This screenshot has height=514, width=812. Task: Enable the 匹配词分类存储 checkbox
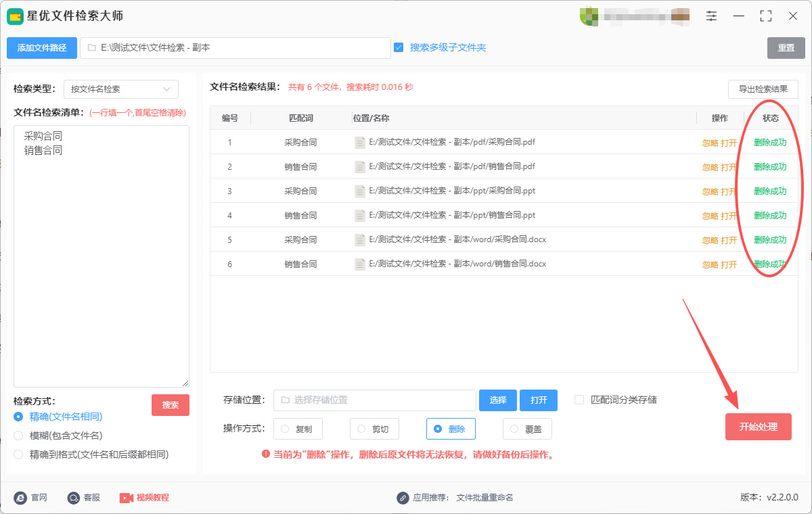click(x=579, y=400)
